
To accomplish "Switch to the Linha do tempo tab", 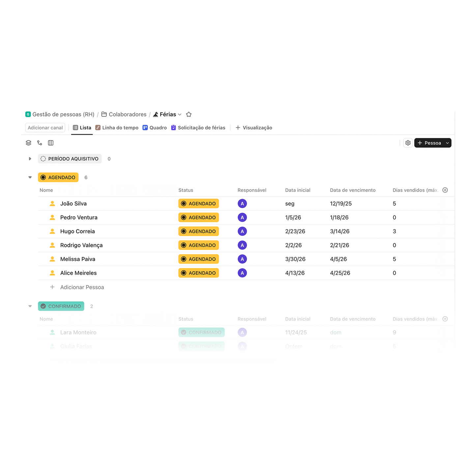I will coord(117,128).
